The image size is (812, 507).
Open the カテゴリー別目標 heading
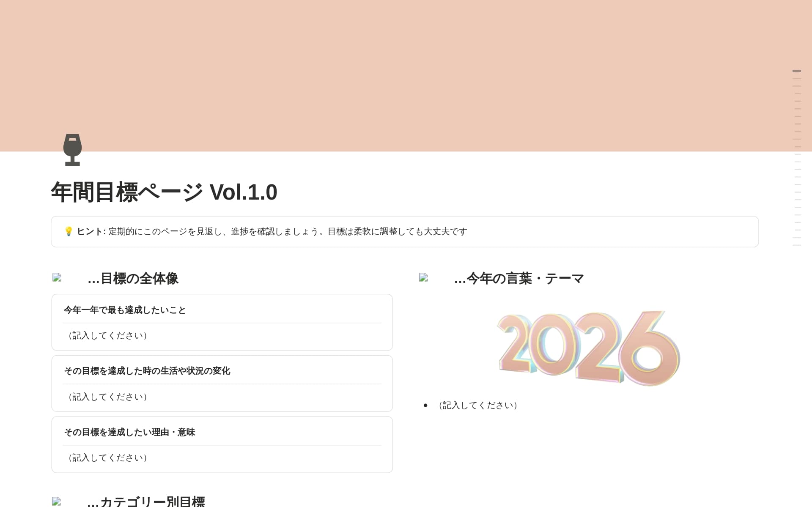(x=146, y=502)
